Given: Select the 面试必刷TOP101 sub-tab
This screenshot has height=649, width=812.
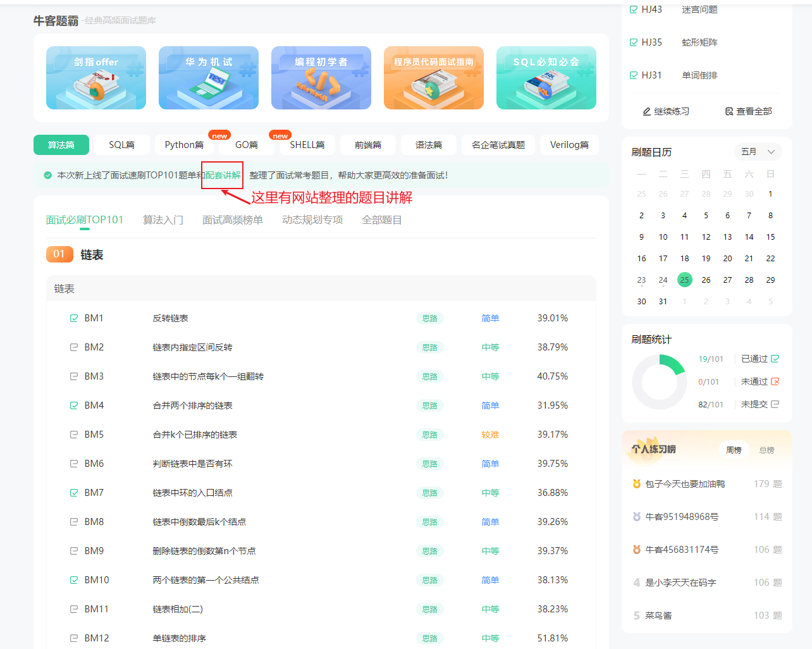Looking at the screenshot, I should pyautogui.click(x=85, y=220).
